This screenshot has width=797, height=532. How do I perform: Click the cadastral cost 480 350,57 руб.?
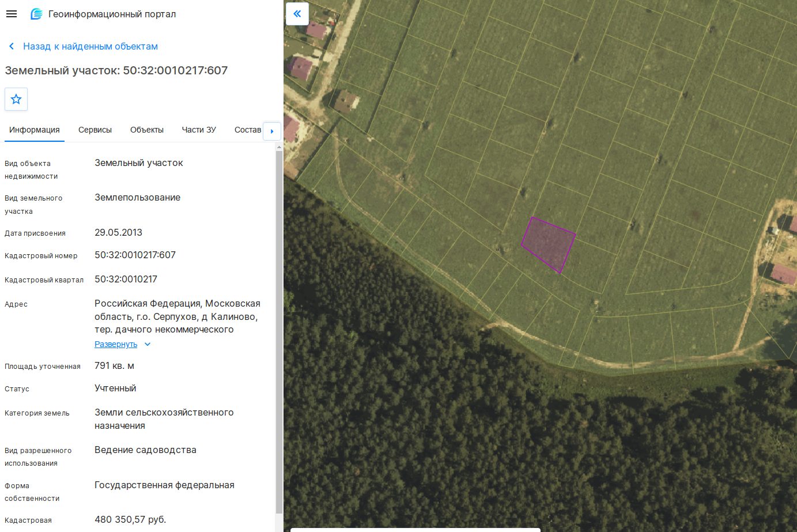130,519
